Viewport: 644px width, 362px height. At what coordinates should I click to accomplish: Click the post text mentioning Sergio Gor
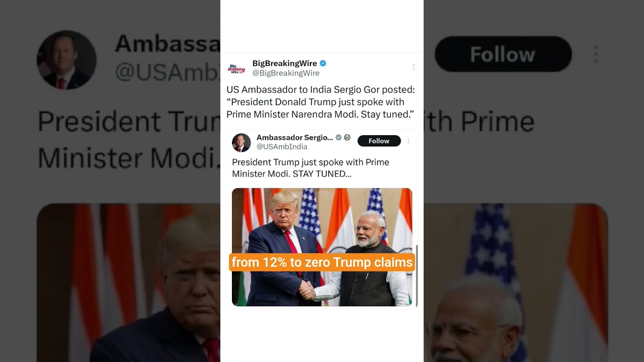(x=320, y=102)
